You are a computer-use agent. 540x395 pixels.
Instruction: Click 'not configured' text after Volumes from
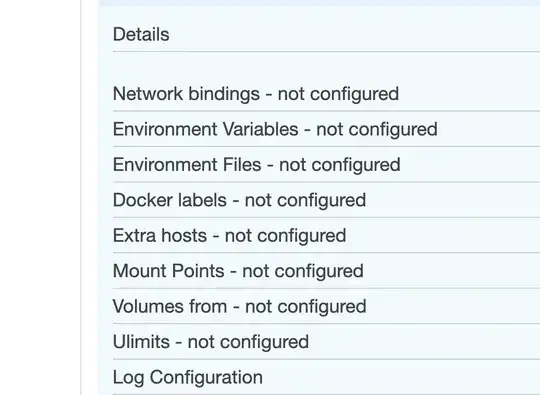(305, 306)
